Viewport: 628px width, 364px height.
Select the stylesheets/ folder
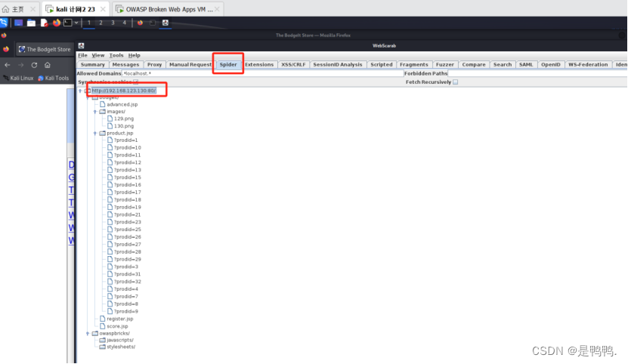121,347
